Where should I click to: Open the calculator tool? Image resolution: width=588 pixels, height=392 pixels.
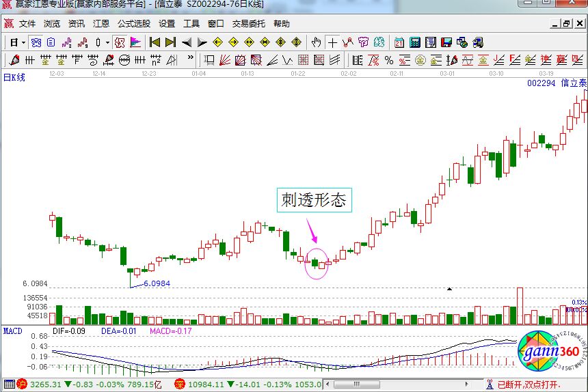tap(414, 42)
